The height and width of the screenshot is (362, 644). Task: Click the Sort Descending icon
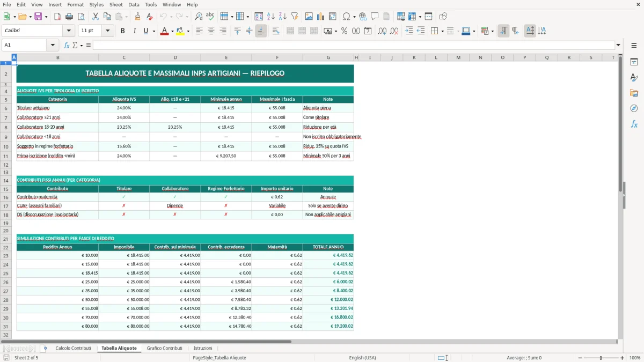click(x=283, y=17)
